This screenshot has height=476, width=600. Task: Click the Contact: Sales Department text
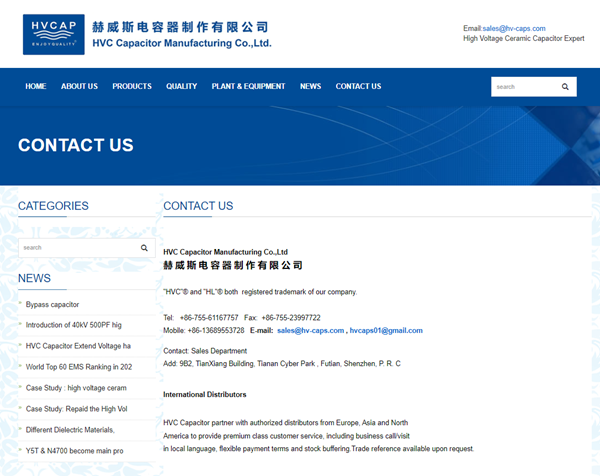[205, 351]
